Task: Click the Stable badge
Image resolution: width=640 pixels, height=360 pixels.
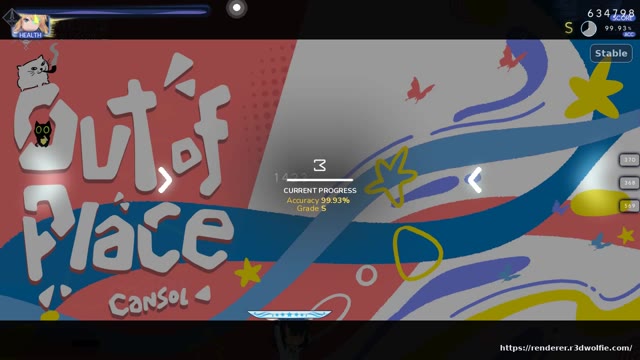Action: click(x=611, y=53)
